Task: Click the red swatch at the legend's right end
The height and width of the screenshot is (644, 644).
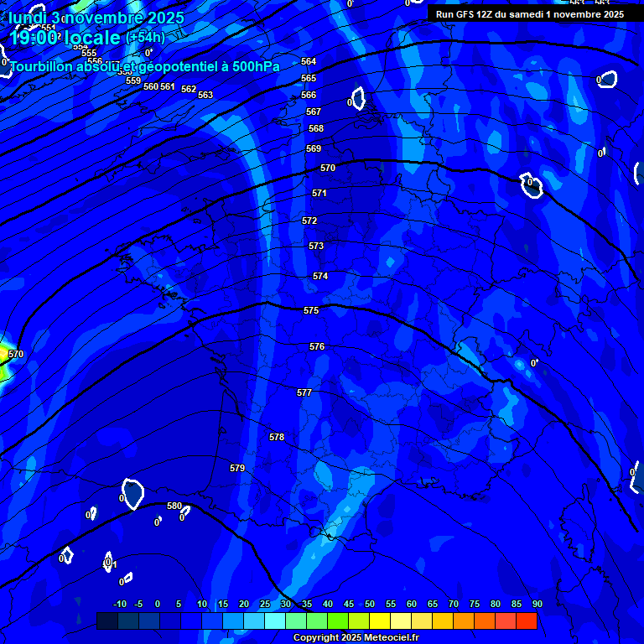Action: click(x=526, y=621)
